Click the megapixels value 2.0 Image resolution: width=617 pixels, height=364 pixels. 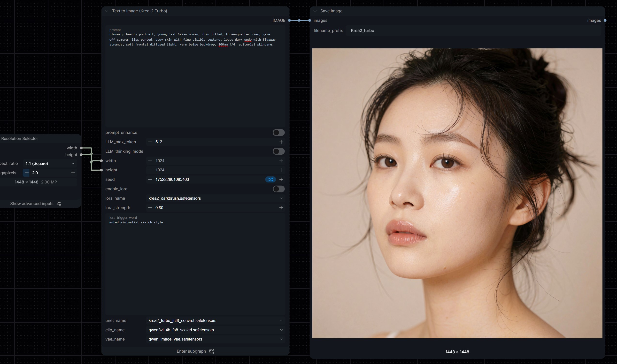(35, 173)
